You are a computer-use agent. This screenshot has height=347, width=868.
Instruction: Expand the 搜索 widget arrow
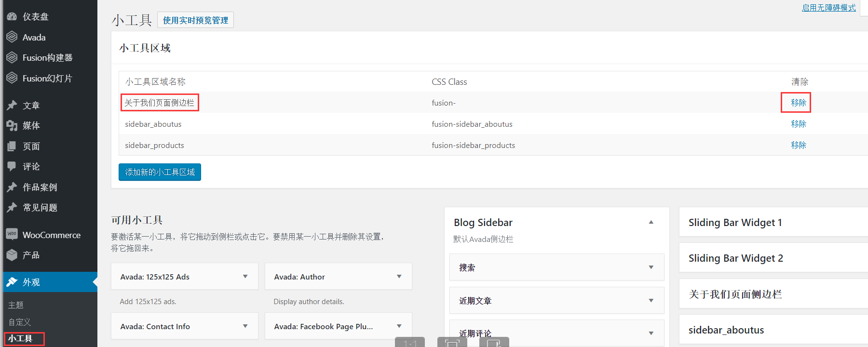coord(651,267)
